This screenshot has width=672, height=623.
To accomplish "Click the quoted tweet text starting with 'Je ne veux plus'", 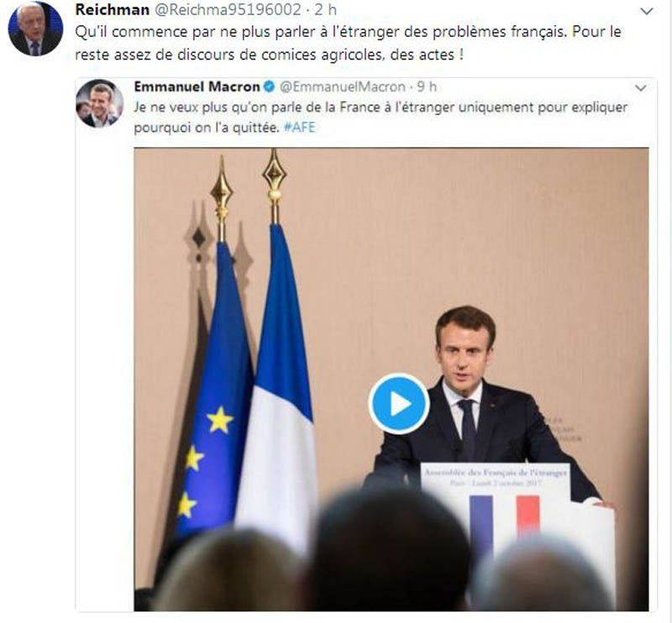I will (381, 117).
